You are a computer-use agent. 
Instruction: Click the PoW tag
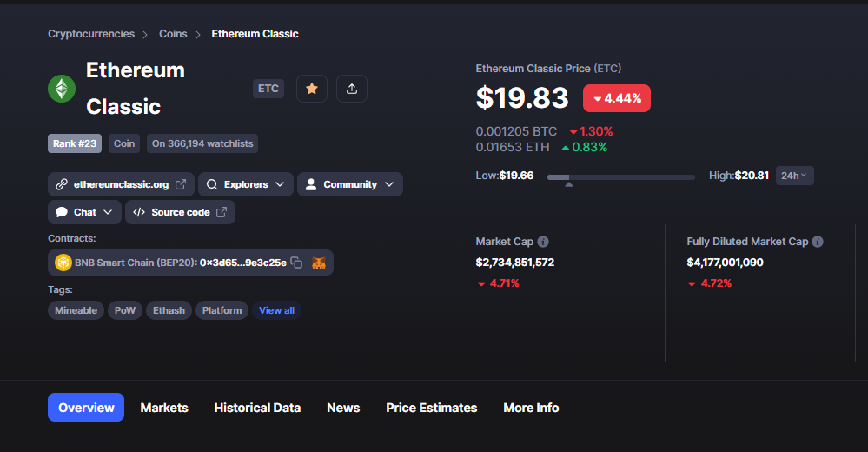[124, 310]
